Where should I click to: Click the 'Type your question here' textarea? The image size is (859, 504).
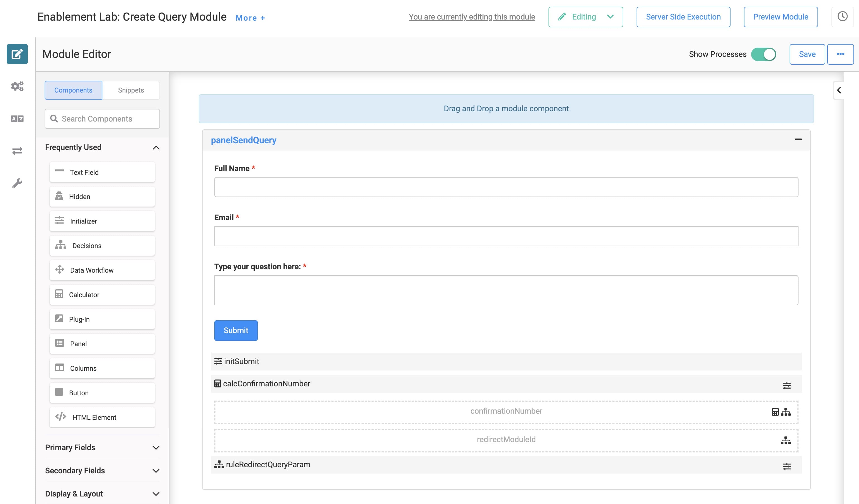click(x=506, y=290)
